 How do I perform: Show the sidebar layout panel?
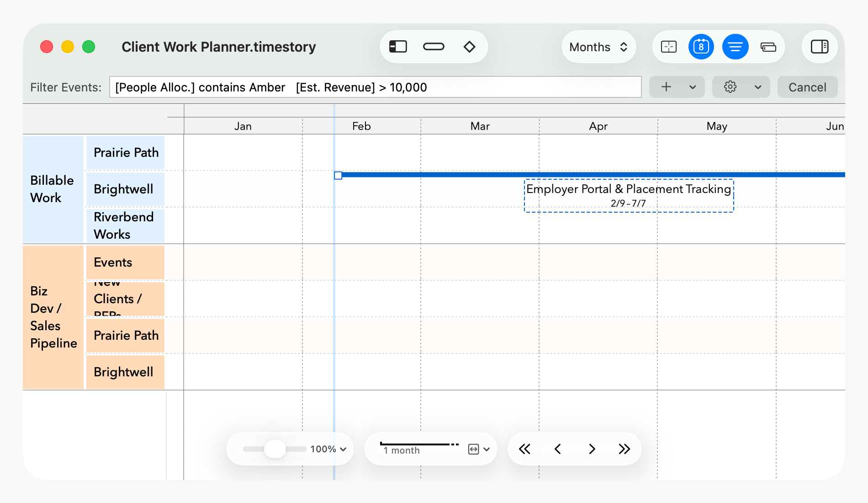coord(397,46)
